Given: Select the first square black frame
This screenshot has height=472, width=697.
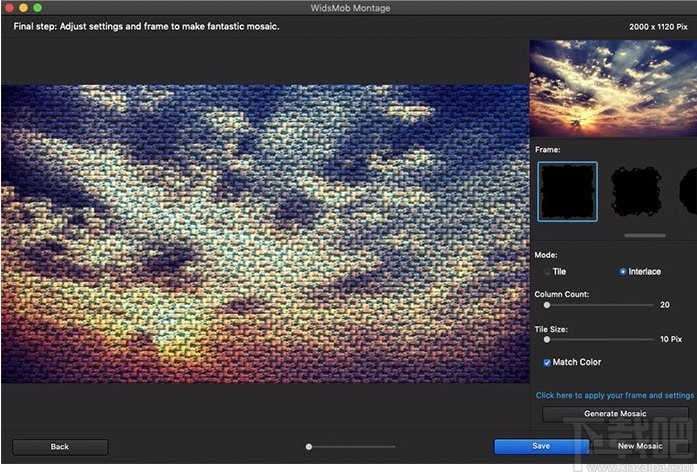Looking at the screenshot, I should coord(567,191).
